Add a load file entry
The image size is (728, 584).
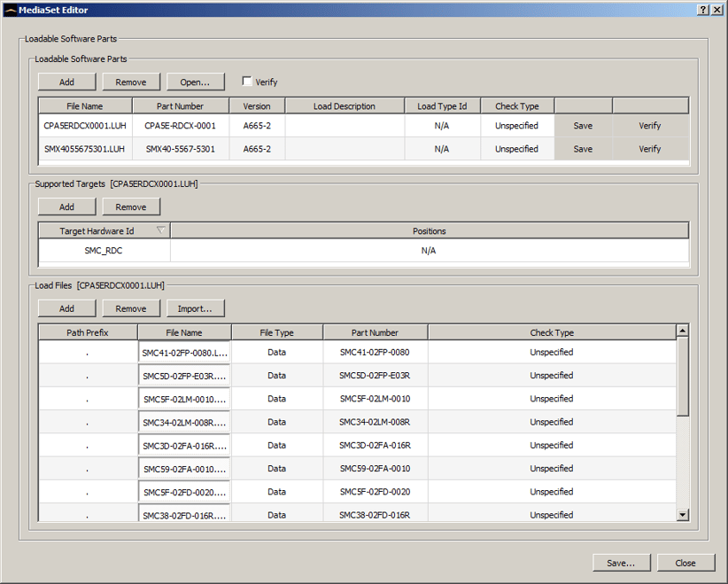tap(66, 308)
